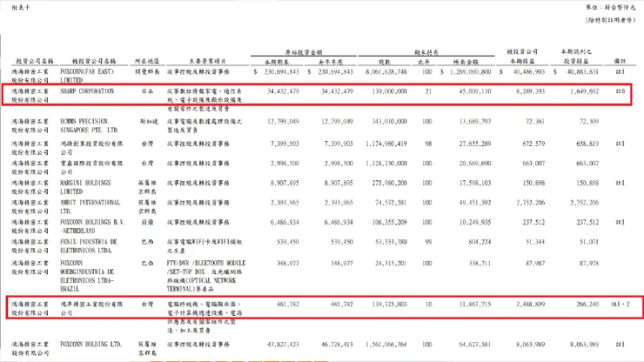Select shares value '1,128,730,000'

point(386,163)
